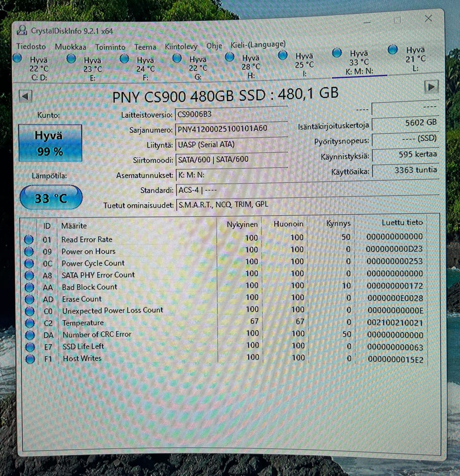Select the I: disk status icon
Image resolution: width=460 pixels, height=476 pixels.
click(x=283, y=55)
